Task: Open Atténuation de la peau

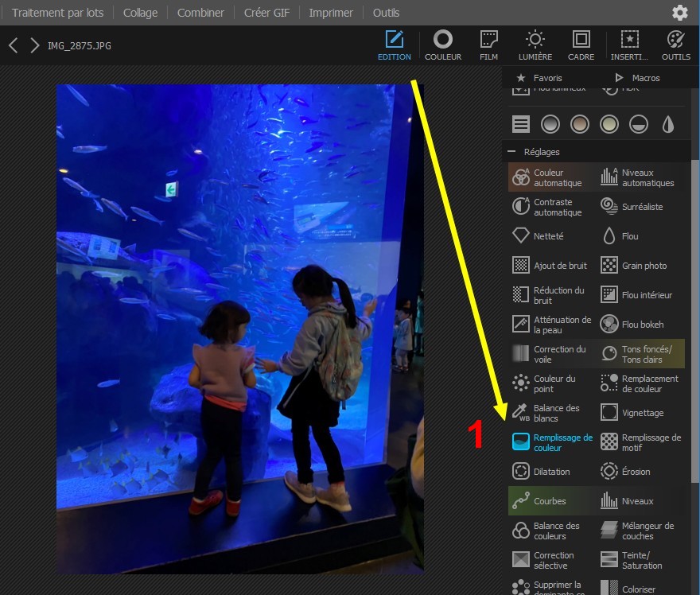Action: pyautogui.click(x=551, y=325)
